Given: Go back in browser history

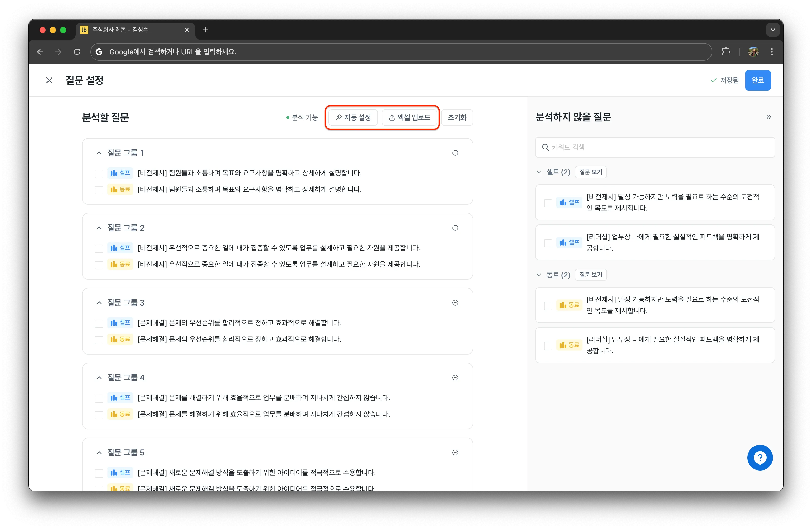Looking at the screenshot, I should pyautogui.click(x=40, y=52).
